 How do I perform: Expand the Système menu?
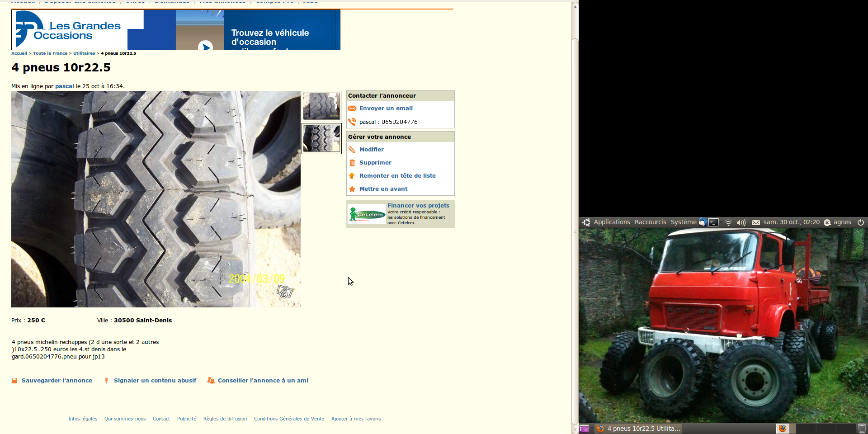pos(683,222)
